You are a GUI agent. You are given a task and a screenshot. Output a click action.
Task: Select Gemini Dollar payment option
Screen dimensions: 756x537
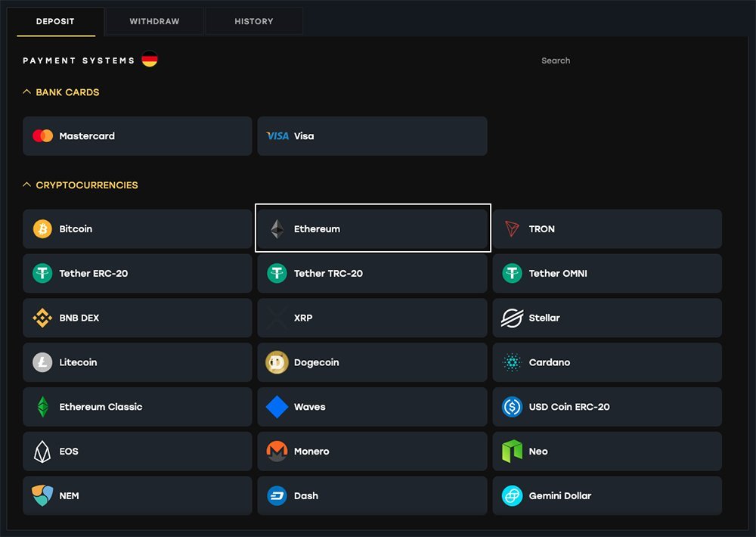(606, 496)
